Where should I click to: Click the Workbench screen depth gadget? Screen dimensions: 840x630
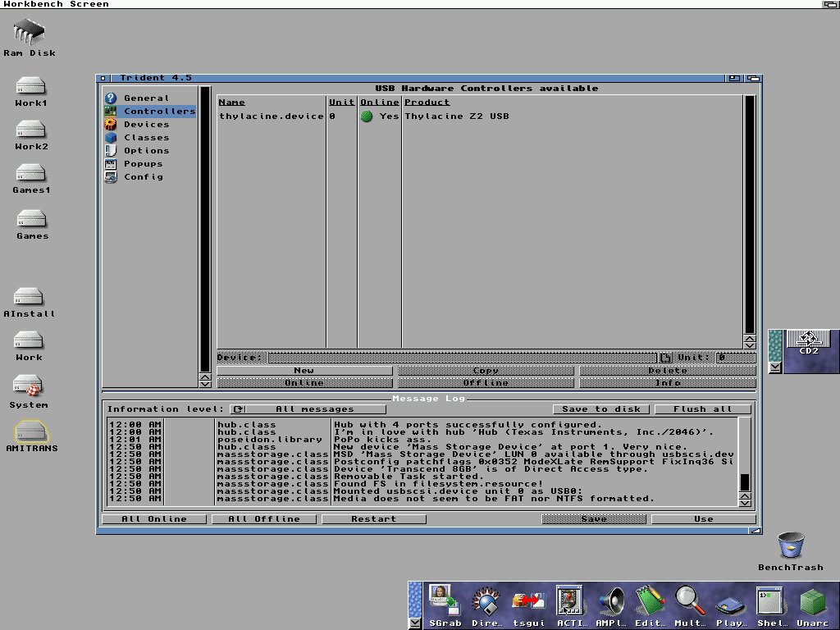(831, 4)
